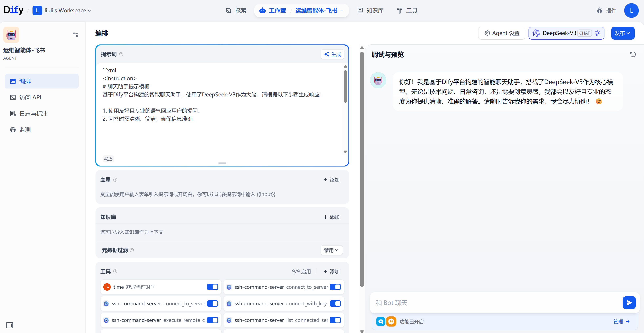Toggle the time 获取当前时间 tool switch
Image resolution: width=644 pixels, height=333 pixels.
(x=213, y=287)
